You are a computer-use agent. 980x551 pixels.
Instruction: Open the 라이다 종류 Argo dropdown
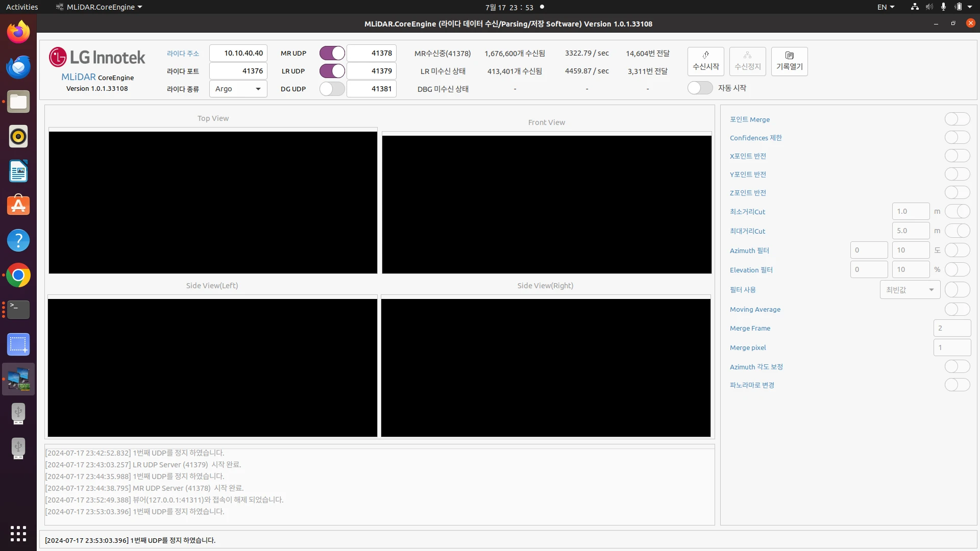[x=238, y=89]
